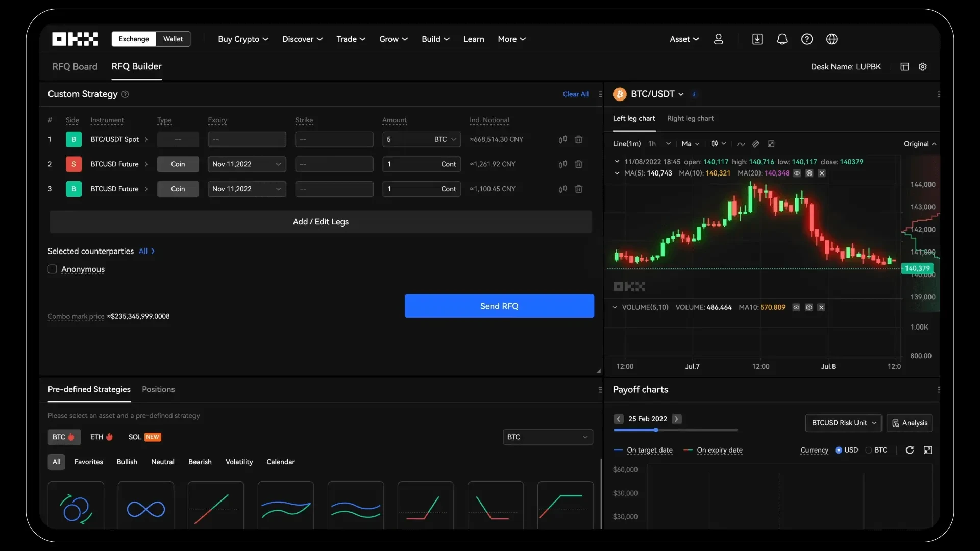
Task: Toggle VOLUME MA10 visibility eye icon
Action: coord(796,308)
